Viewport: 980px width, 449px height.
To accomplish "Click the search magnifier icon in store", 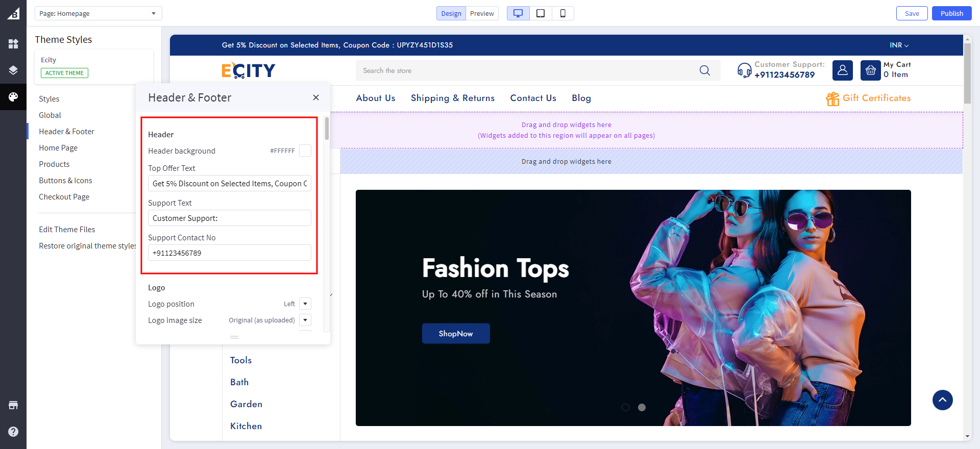I will click(x=704, y=70).
